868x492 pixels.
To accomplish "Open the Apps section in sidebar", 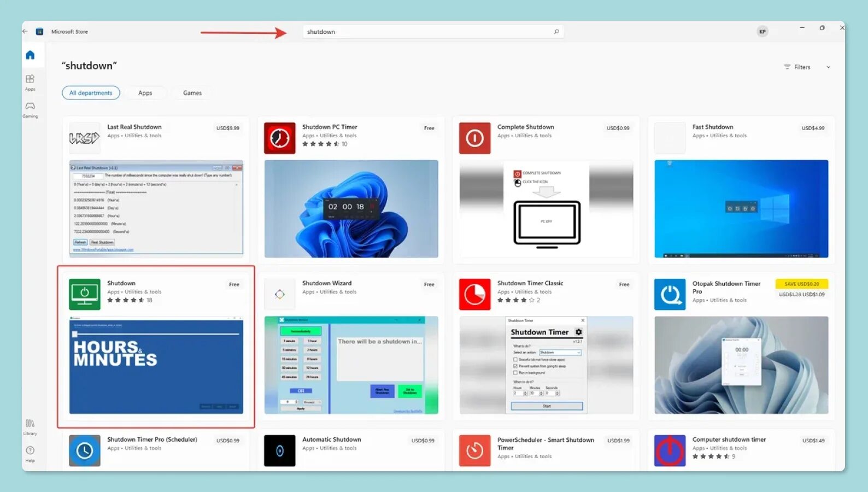I will [x=30, y=82].
